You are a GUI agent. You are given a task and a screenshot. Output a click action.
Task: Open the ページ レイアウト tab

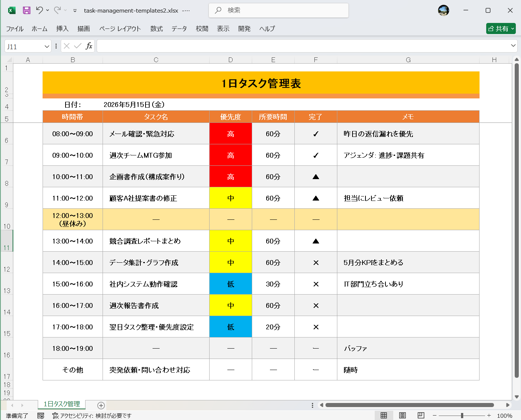120,28
